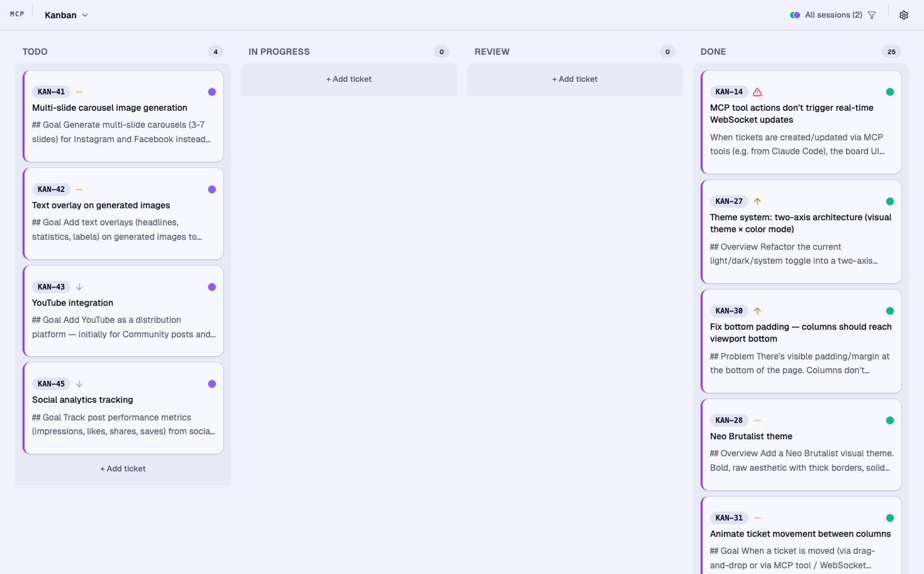Screen dimensions: 924x574
Task: Click the KAN-28 ticket ID badge
Action: [729, 420]
